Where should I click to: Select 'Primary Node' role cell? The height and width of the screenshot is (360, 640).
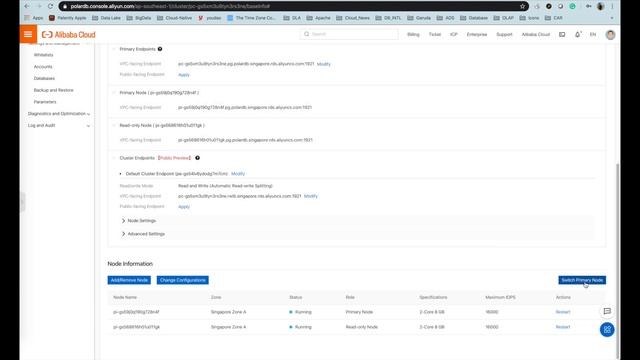tap(359, 312)
